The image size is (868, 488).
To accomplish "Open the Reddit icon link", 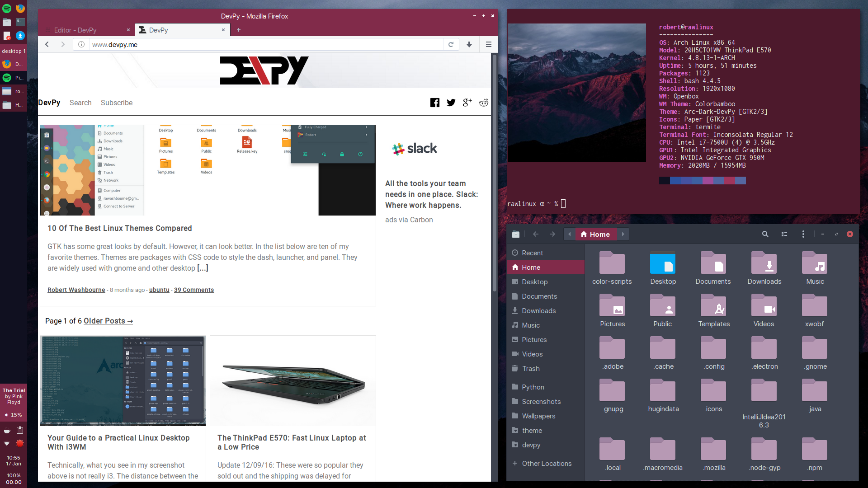I will tap(484, 103).
